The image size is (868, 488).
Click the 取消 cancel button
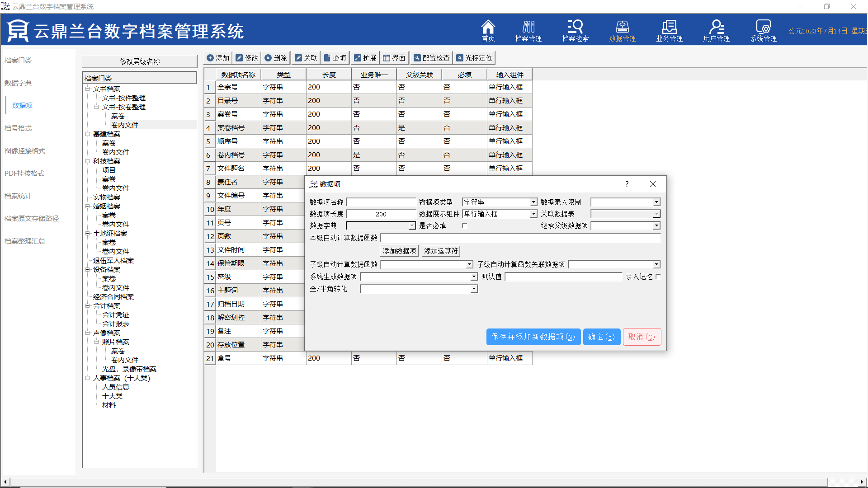coord(642,337)
